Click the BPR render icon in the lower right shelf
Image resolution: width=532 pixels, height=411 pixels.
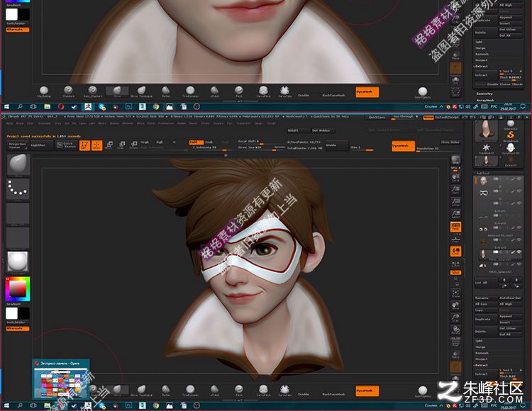pyautogui.click(x=455, y=161)
